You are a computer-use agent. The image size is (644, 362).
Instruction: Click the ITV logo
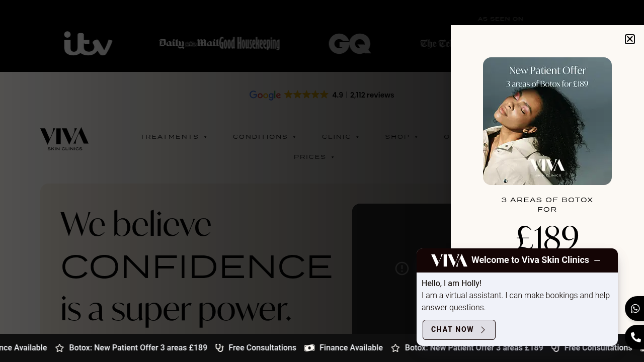pyautogui.click(x=88, y=44)
